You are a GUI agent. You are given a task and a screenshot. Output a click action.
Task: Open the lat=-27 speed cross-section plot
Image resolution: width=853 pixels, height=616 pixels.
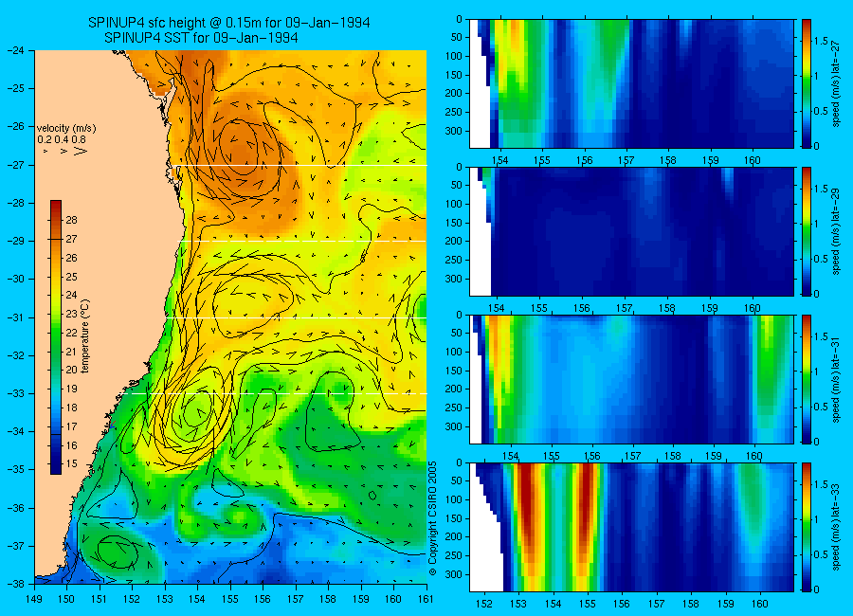[x=631, y=83]
